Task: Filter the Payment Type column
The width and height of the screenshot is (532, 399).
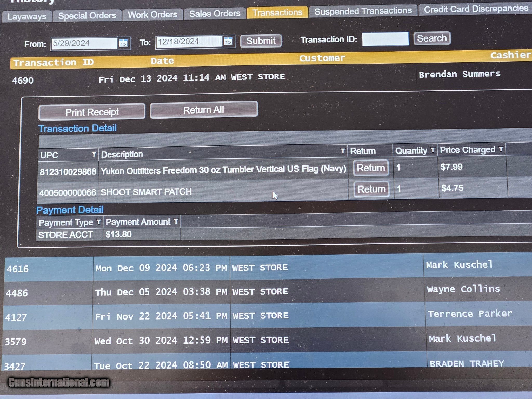Action: tap(99, 222)
